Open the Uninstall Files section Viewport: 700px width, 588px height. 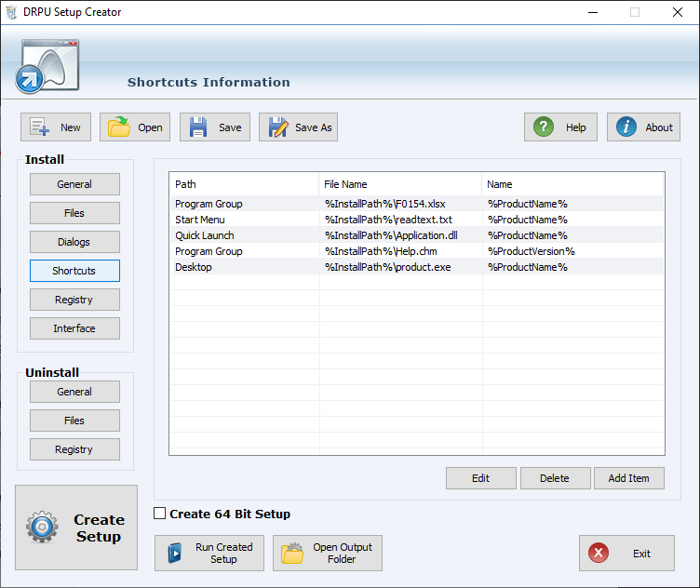74,421
